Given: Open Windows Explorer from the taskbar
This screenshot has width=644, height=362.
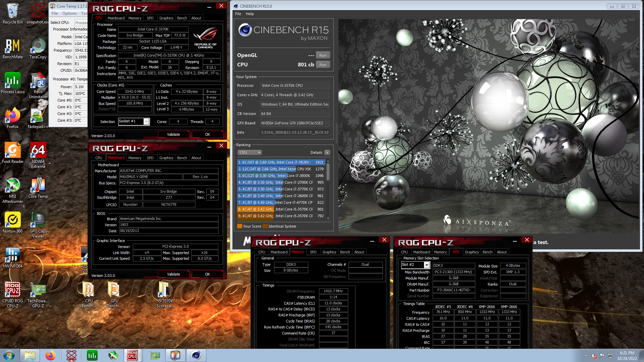Looking at the screenshot, I should pos(30,355).
